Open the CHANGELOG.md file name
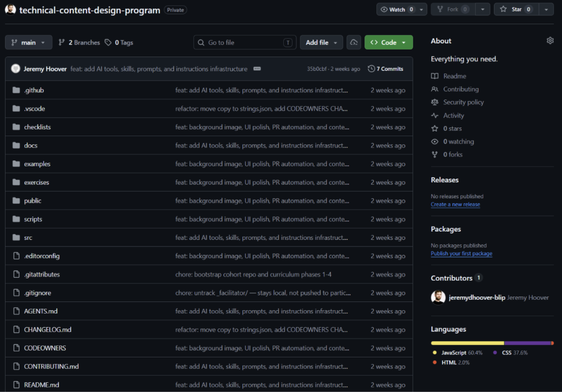This screenshot has height=392, width=562. (x=48, y=329)
